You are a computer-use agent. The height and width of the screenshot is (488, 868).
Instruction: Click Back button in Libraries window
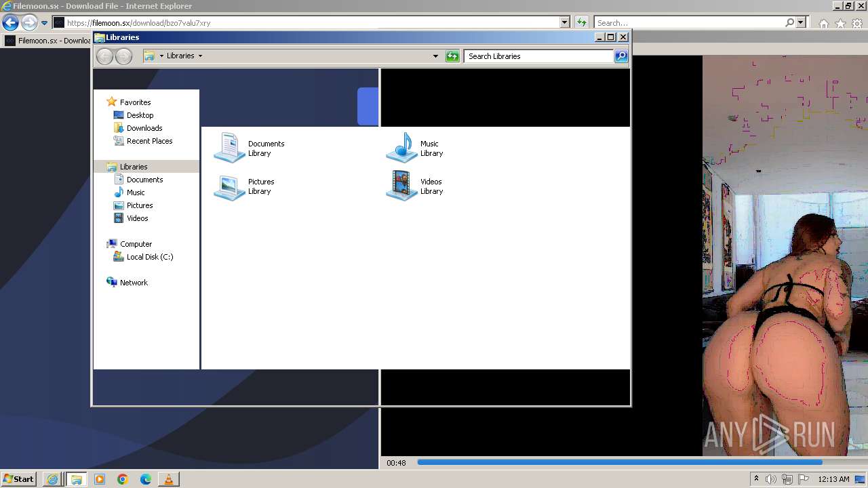click(x=104, y=56)
